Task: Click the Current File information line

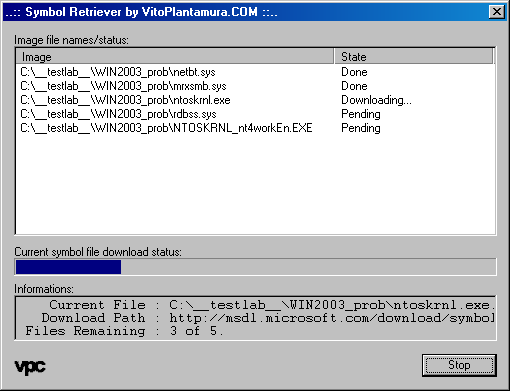Action: (272, 305)
